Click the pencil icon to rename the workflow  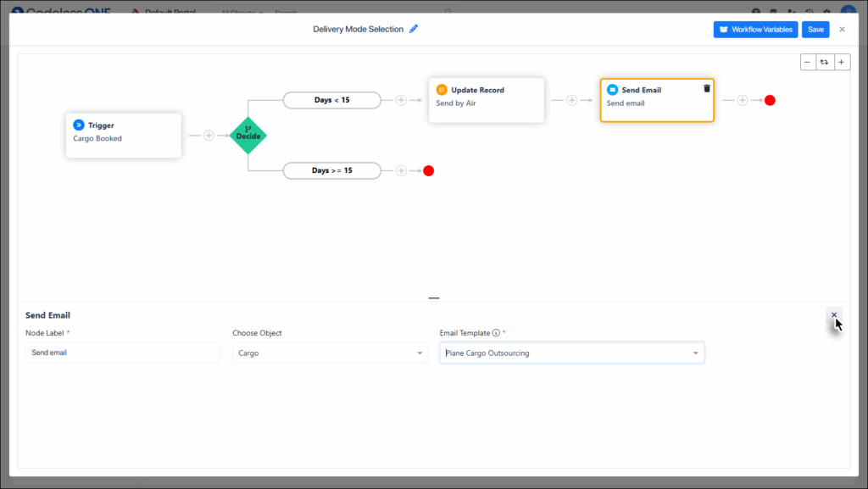coord(414,29)
